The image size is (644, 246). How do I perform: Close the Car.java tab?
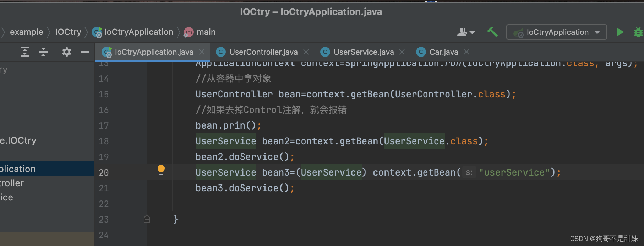(x=466, y=52)
